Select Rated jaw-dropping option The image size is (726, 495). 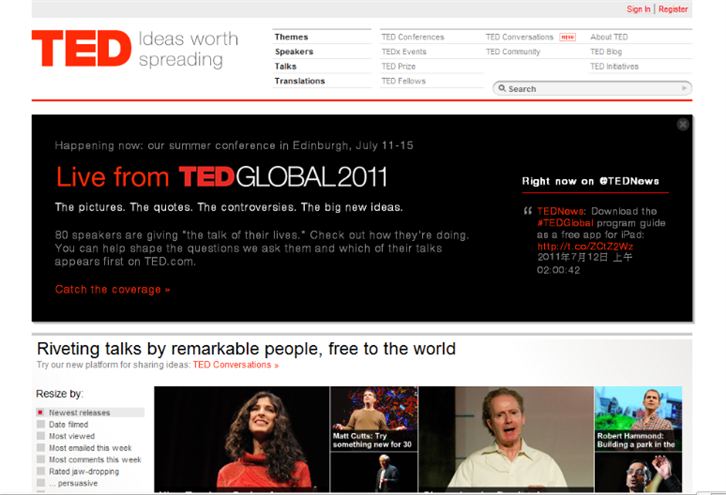[x=78, y=471]
